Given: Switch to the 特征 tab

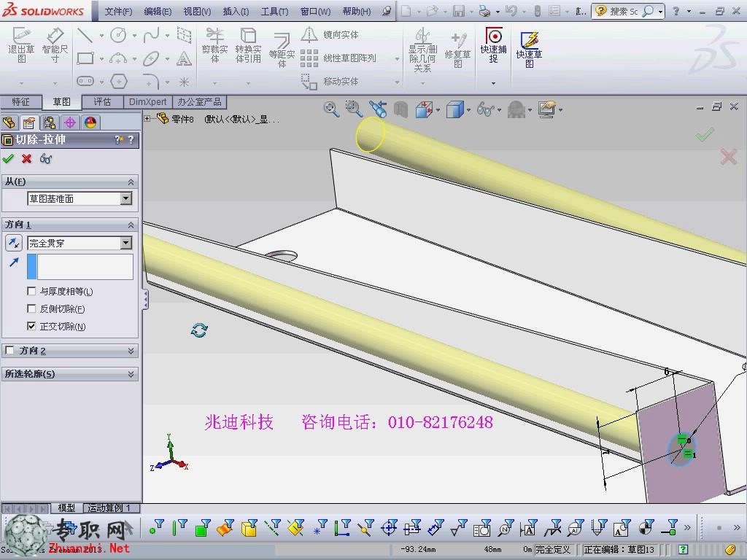Looking at the screenshot, I should click(20, 102).
